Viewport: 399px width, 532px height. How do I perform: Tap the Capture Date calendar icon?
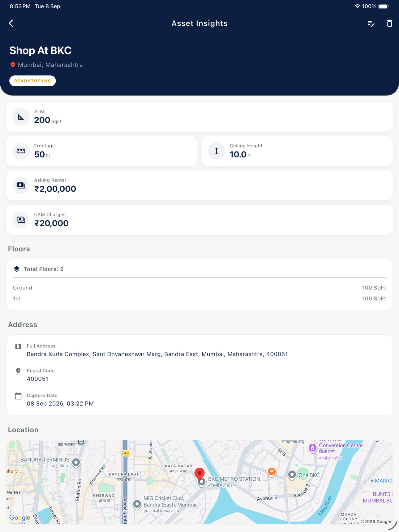[x=18, y=396]
